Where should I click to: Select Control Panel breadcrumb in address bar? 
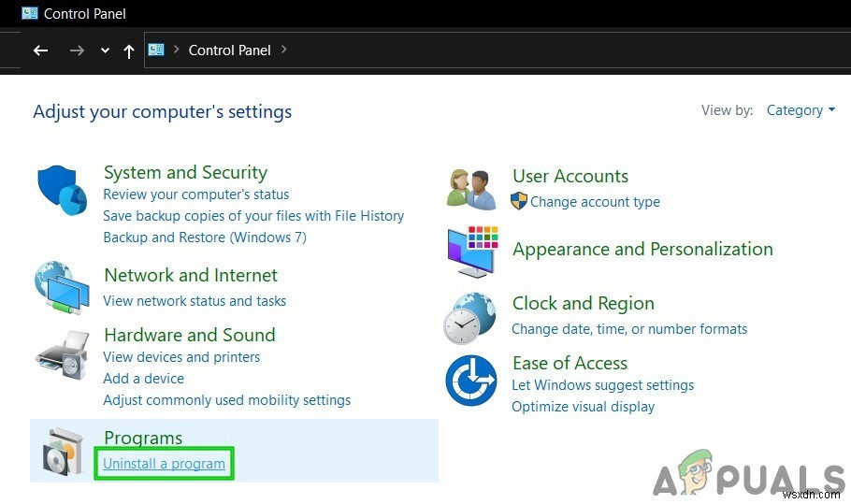pos(229,50)
